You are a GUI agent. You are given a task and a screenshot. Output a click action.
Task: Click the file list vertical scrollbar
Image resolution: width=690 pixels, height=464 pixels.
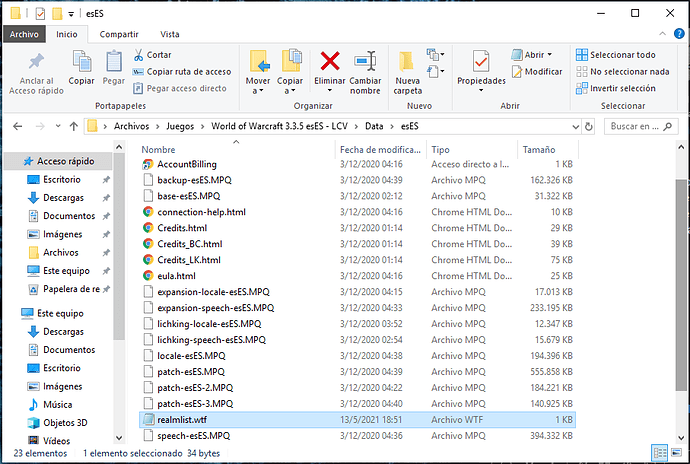coord(681,284)
